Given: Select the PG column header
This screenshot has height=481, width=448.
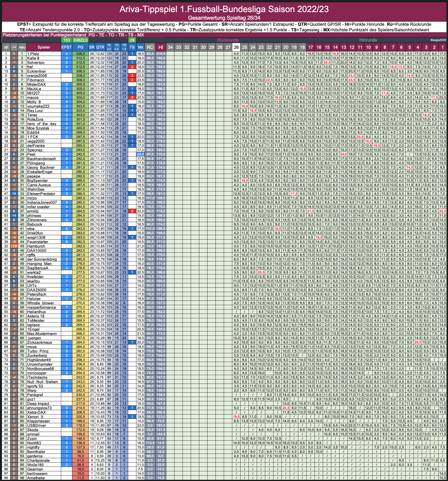Looking at the screenshot, I should click(80, 47).
